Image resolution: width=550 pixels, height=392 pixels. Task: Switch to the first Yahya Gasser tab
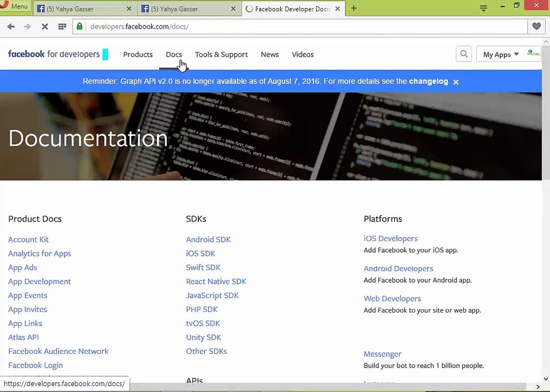tap(84, 9)
